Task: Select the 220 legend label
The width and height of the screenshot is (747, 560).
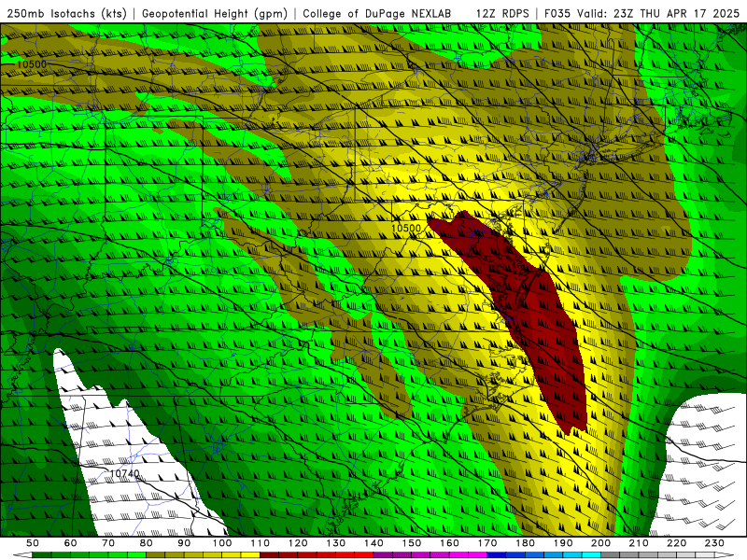Action: click(676, 543)
